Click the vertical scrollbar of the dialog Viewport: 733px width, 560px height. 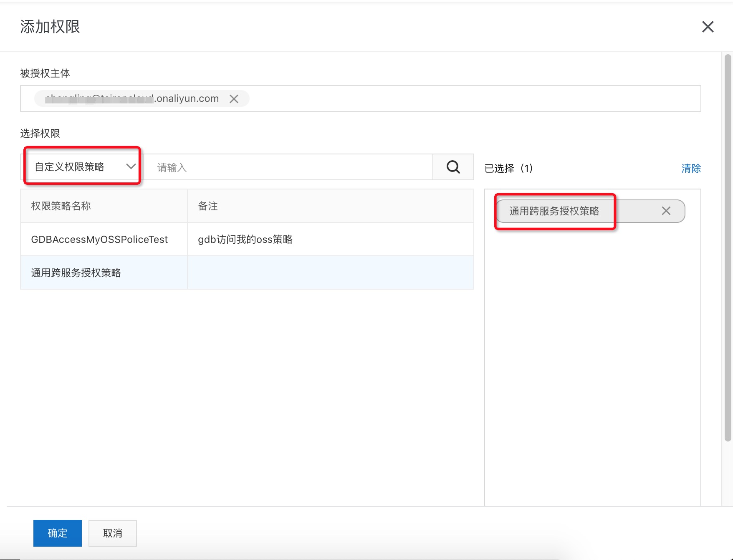click(728, 247)
